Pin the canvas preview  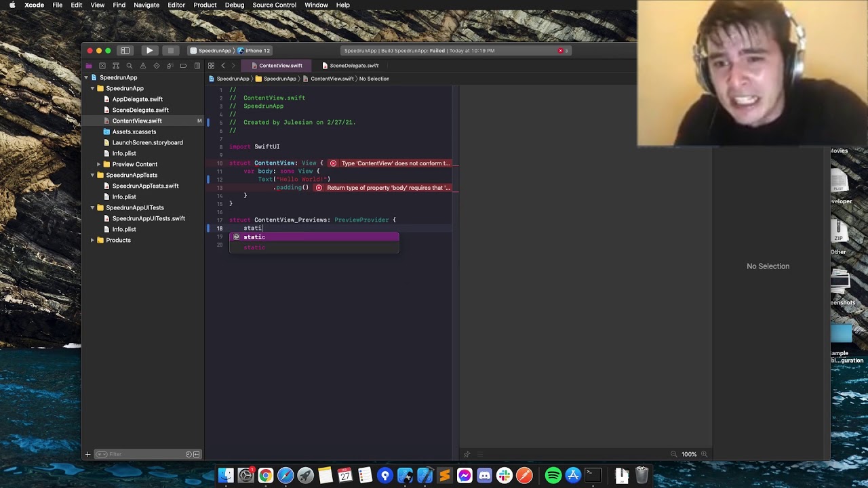pyautogui.click(x=467, y=454)
